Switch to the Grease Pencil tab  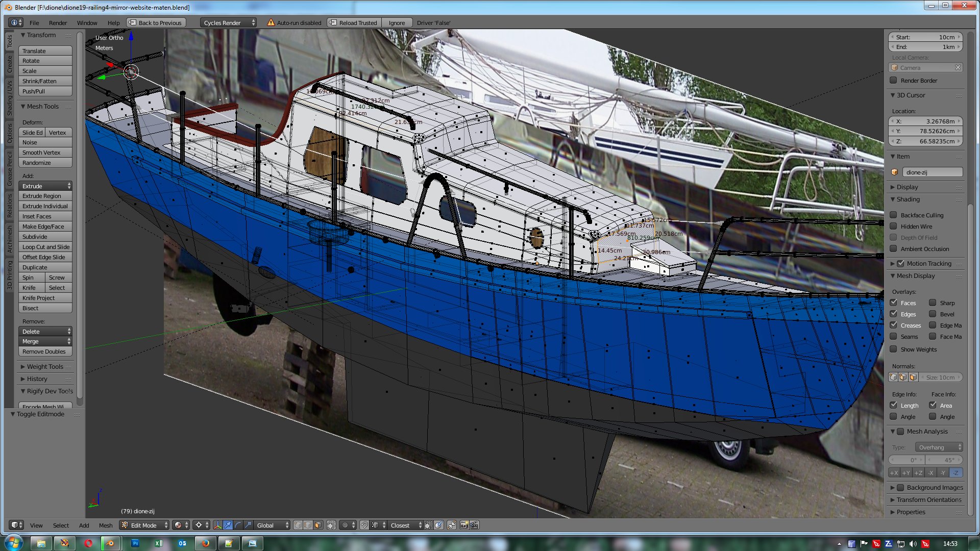(9, 169)
